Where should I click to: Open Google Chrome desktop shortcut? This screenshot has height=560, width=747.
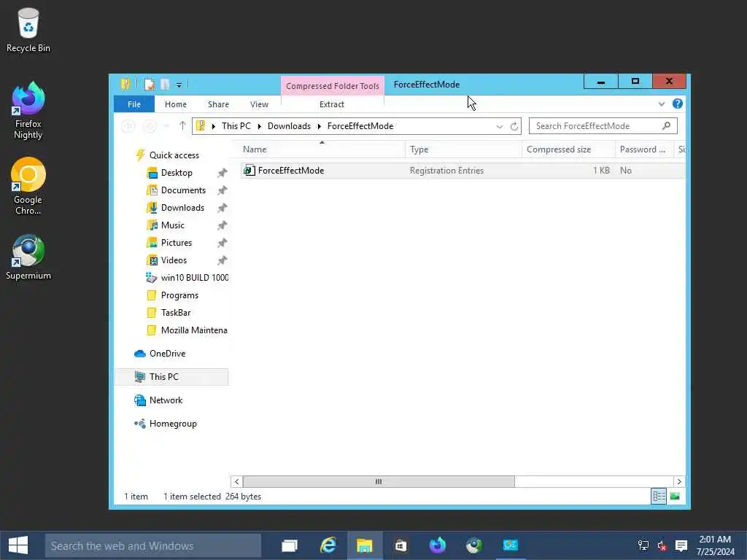click(28, 186)
